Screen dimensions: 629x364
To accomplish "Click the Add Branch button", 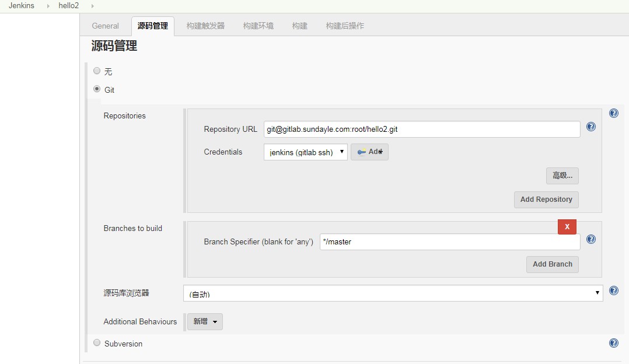I will pos(552,264).
